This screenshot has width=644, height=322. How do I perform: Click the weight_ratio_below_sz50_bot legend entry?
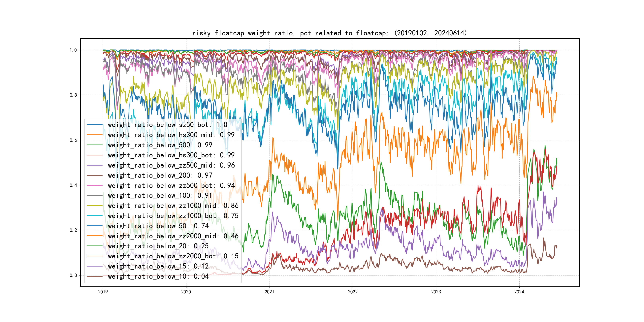point(167,125)
